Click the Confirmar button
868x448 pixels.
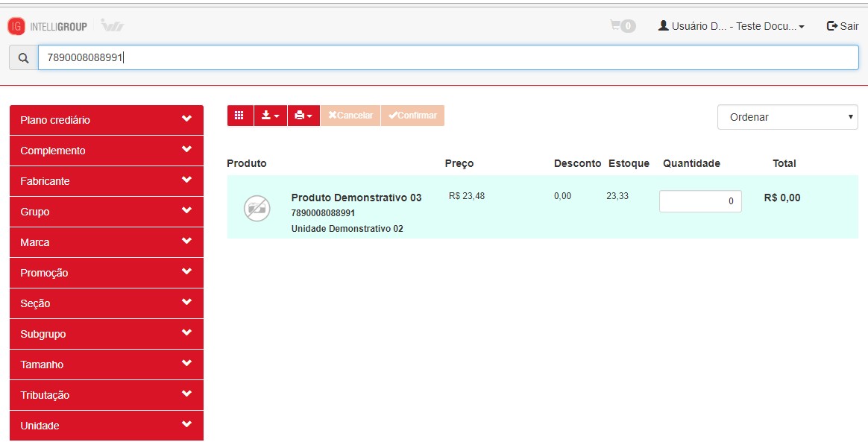click(413, 115)
